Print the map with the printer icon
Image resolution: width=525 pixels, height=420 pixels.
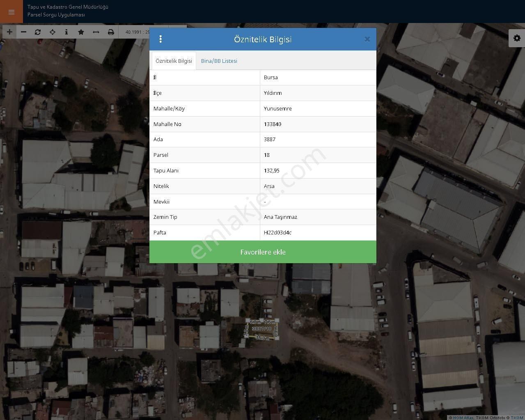111,32
